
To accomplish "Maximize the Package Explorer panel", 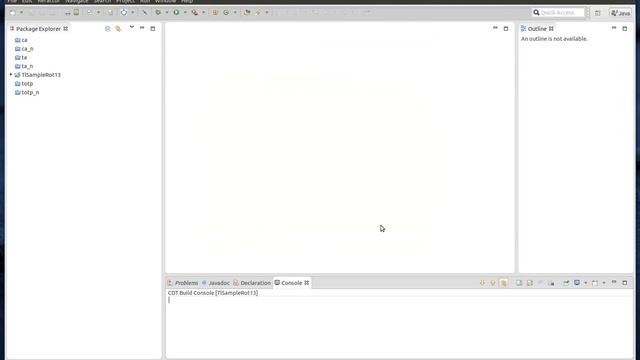I will pos(153,29).
